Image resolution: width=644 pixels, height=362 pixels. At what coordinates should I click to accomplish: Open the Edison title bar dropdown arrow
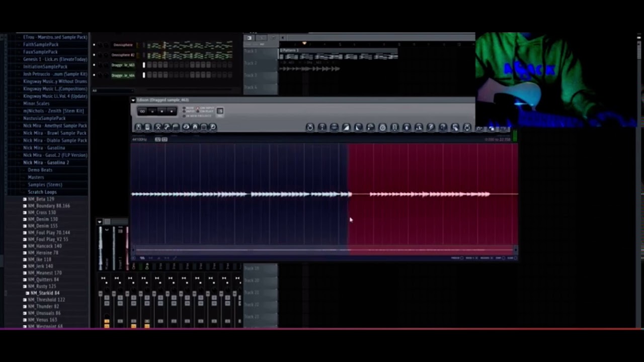click(133, 100)
